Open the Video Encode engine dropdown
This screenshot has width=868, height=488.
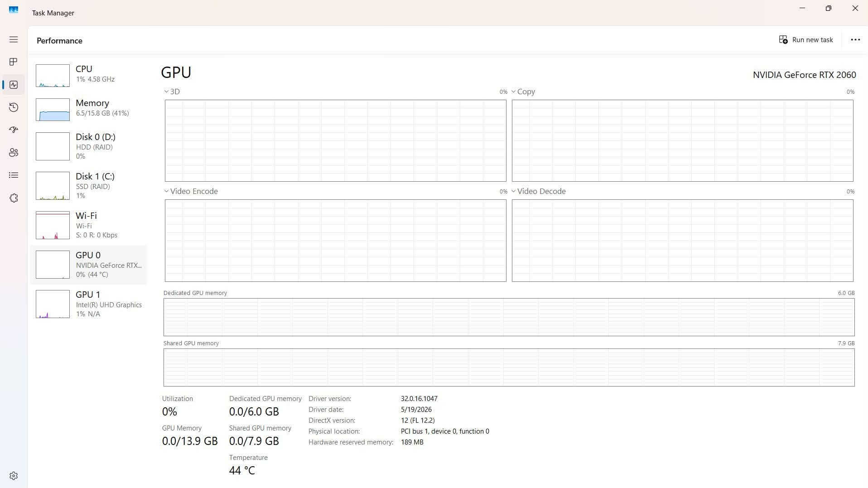(191, 191)
